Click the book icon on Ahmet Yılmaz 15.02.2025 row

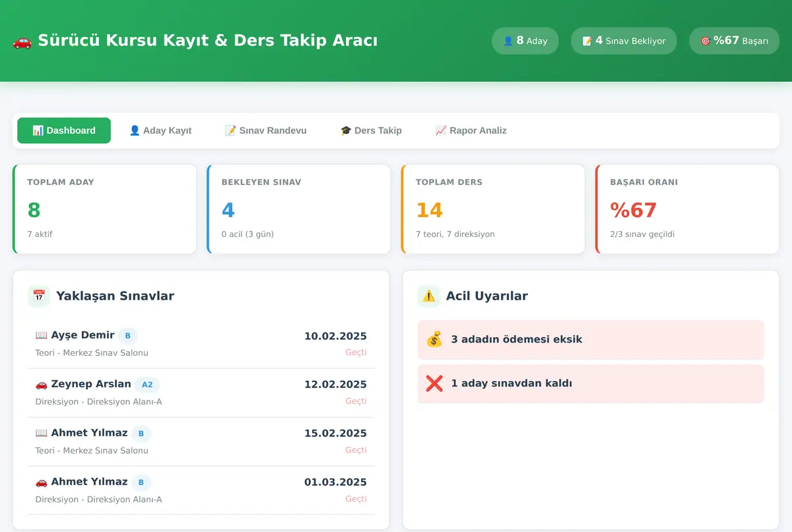[x=42, y=433]
